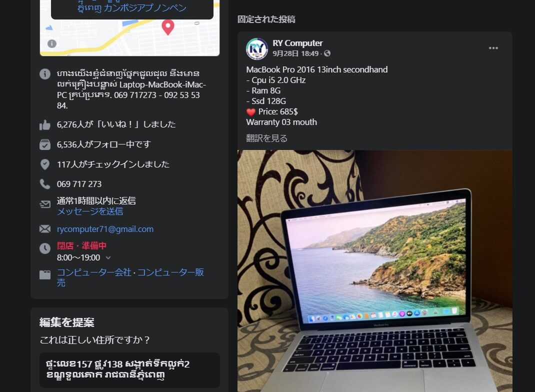The width and height of the screenshot is (535, 392).
Task: Click the RY Computer page name
Action: (x=297, y=43)
